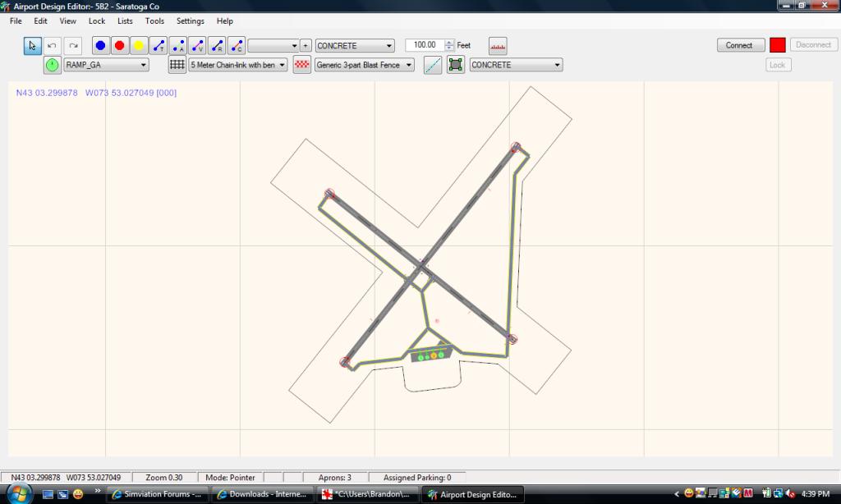Click the red connection status swatch
The image size is (841, 504).
[778, 45]
